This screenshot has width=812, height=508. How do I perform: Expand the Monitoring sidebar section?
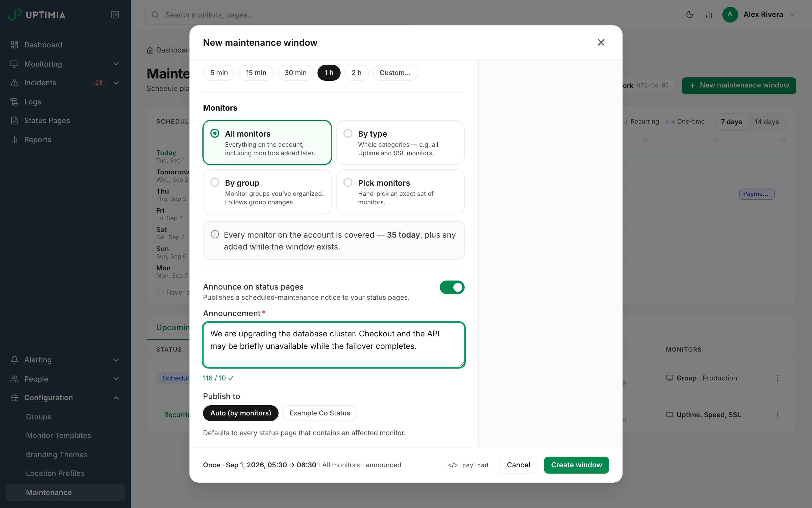pos(116,64)
